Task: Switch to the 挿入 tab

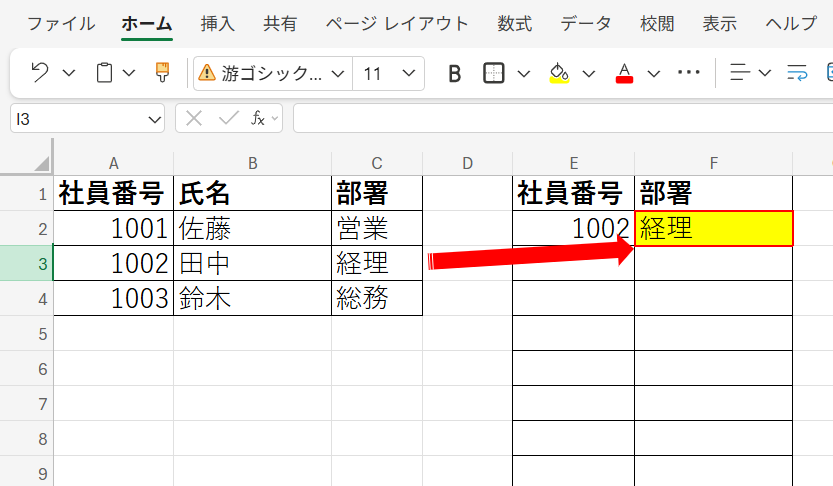Action: pyautogui.click(x=218, y=24)
